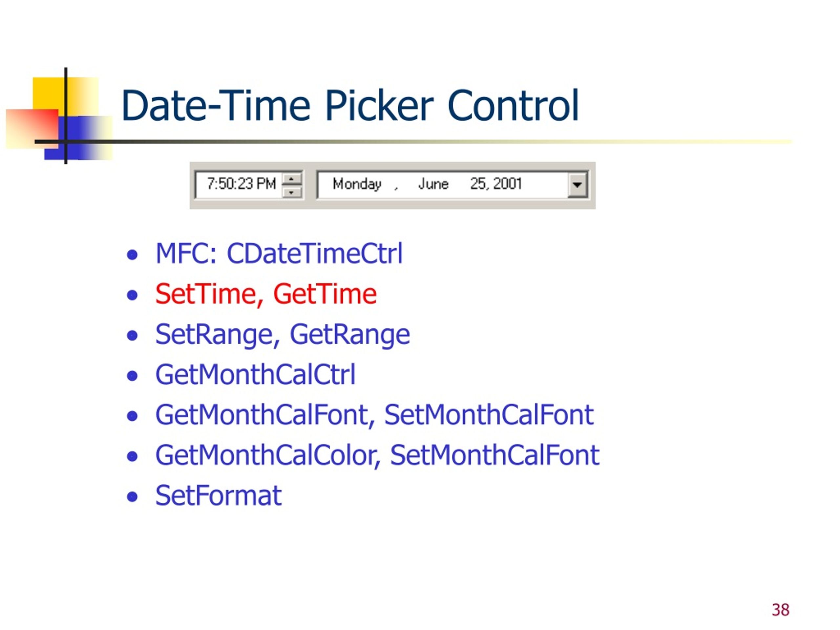The height and width of the screenshot is (630, 840).
Task: Select the weekday Monday in date field
Action: pos(357,184)
